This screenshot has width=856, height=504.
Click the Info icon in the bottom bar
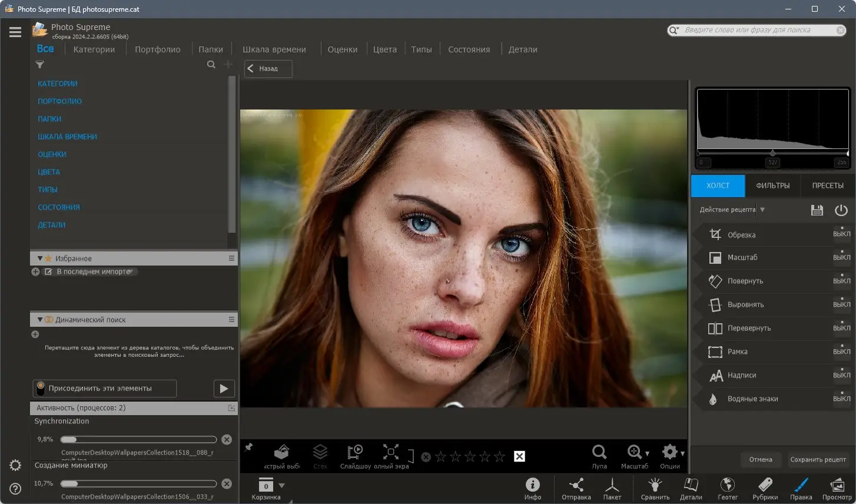tap(532, 485)
